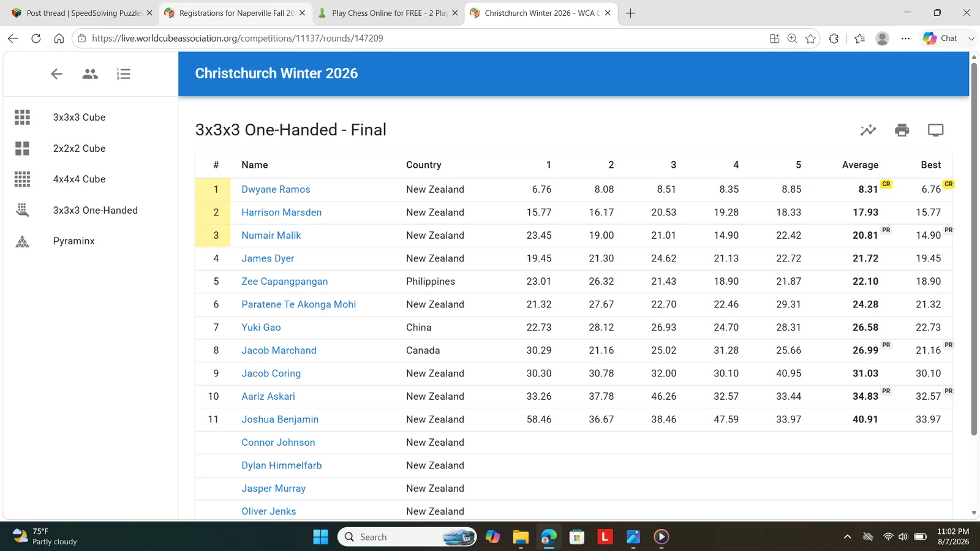This screenshot has width=980, height=551.
Task: Open Numair Malik competitor link
Action: pyautogui.click(x=271, y=235)
